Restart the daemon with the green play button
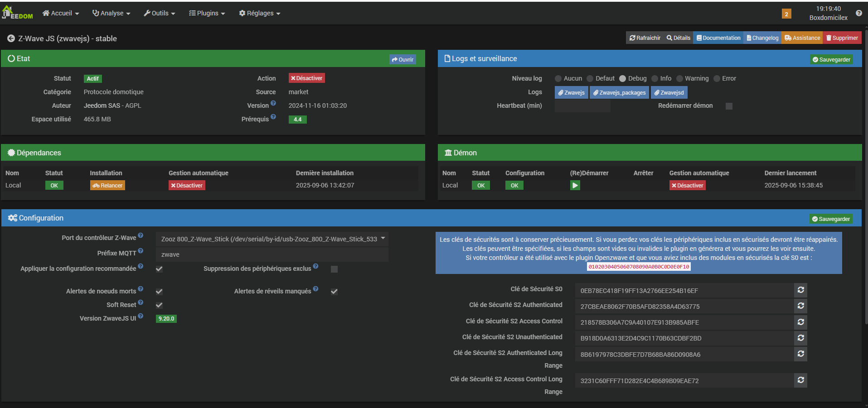 pyautogui.click(x=575, y=185)
